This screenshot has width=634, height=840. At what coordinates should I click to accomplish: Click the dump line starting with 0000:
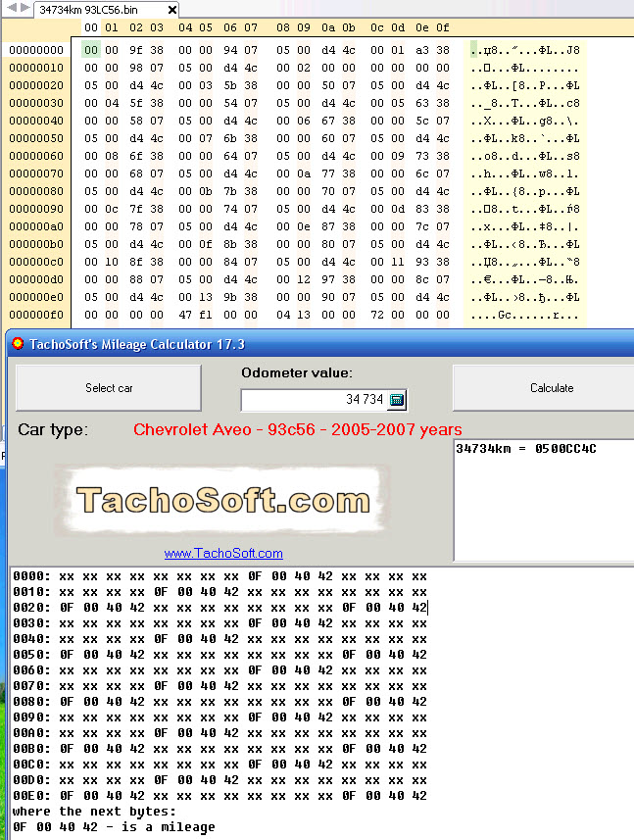[220, 576]
